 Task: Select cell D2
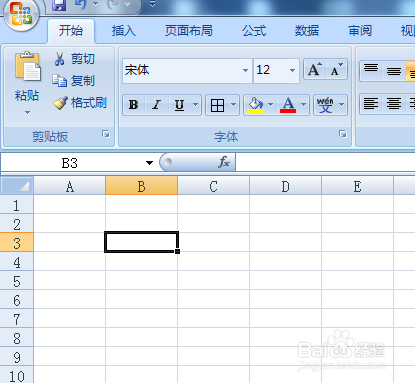click(x=285, y=223)
